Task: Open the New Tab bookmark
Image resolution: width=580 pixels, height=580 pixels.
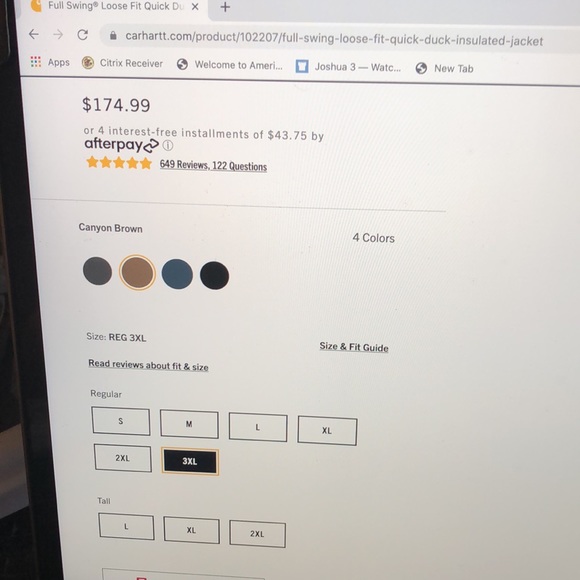Action: click(x=444, y=68)
